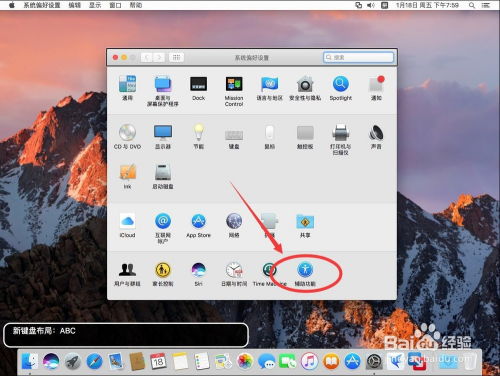Open the System Preferences app menu
This screenshot has height=376, width=500.
(42, 5)
